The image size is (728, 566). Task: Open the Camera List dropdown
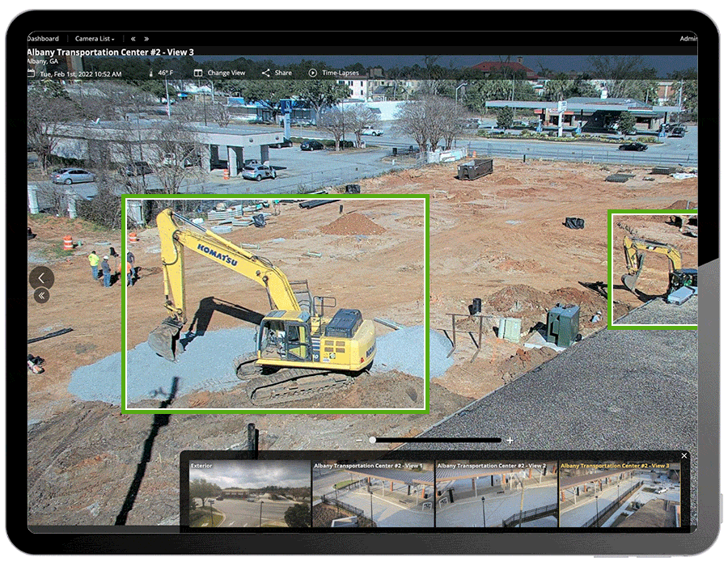(x=93, y=38)
